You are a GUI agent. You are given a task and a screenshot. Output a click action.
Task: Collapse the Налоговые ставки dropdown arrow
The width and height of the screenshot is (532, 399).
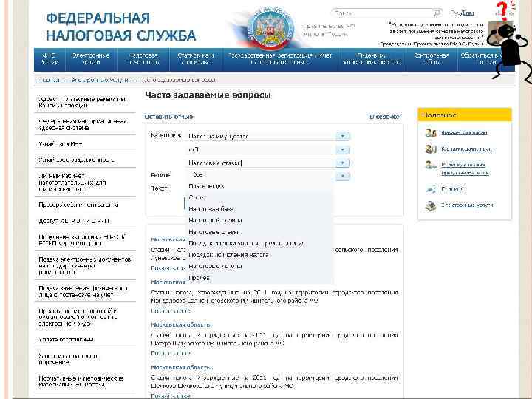point(343,163)
